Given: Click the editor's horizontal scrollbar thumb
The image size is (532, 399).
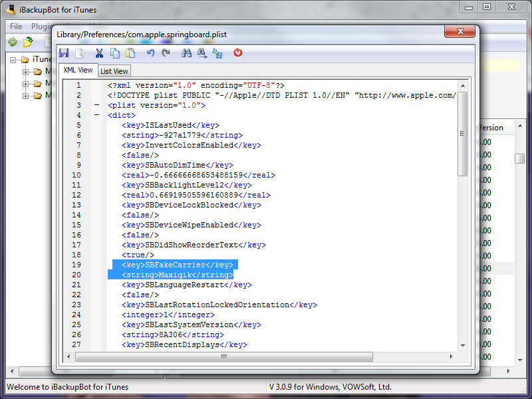Looking at the screenshot, I should (223, 356).
